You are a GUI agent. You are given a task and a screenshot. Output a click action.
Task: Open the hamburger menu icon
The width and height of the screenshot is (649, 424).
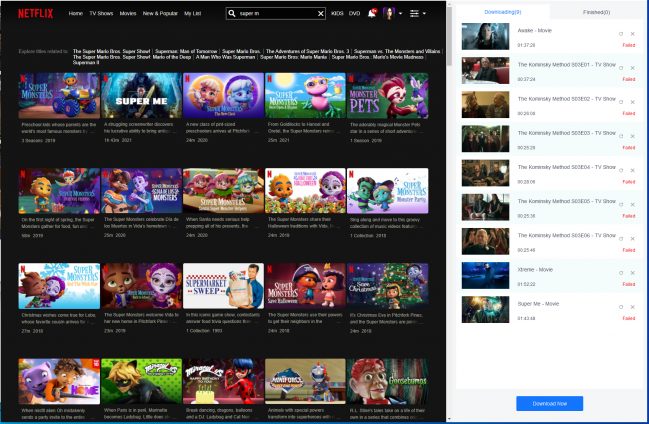(414, 13)
